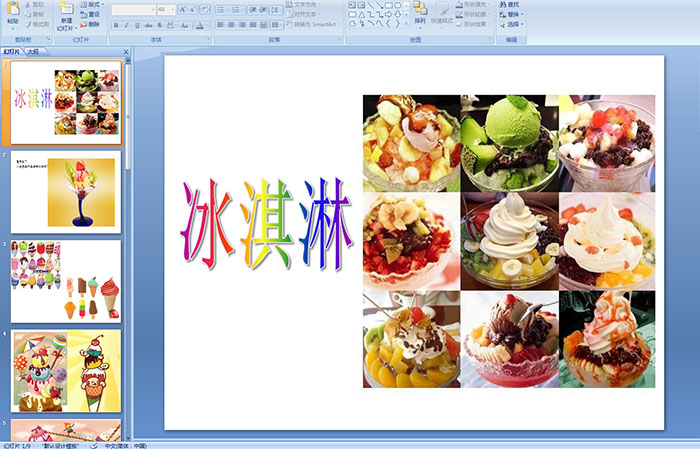Toggle Italic formatting

[126, 25]
